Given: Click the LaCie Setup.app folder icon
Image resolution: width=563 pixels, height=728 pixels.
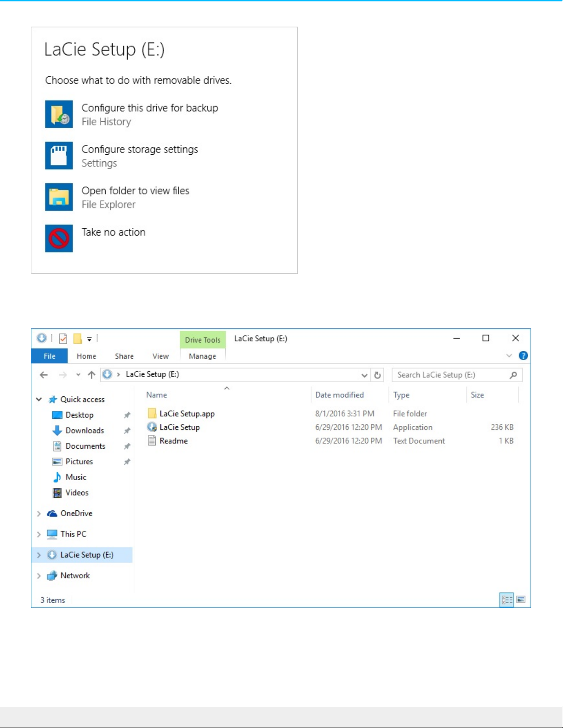Looking at the screenshot, I should [152, 413].
